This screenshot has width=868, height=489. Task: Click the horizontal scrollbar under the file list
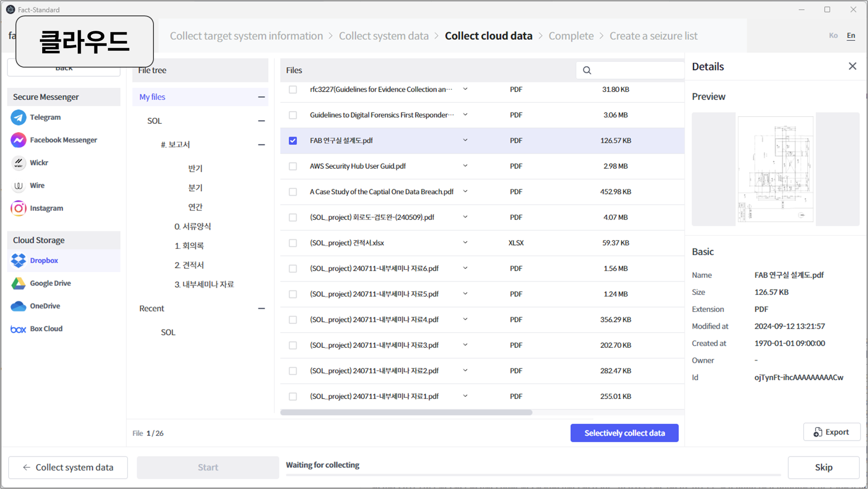[x=406, y=412]
